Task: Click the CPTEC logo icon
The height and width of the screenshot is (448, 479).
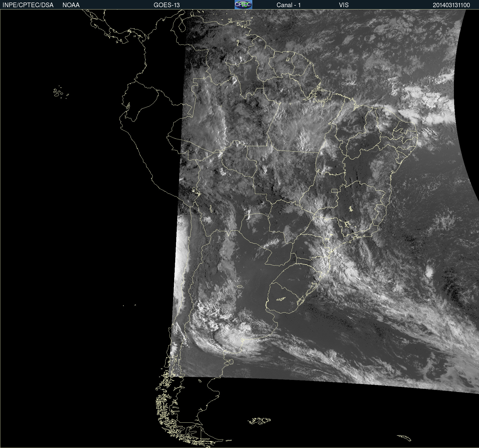Action: pos(243,5)
